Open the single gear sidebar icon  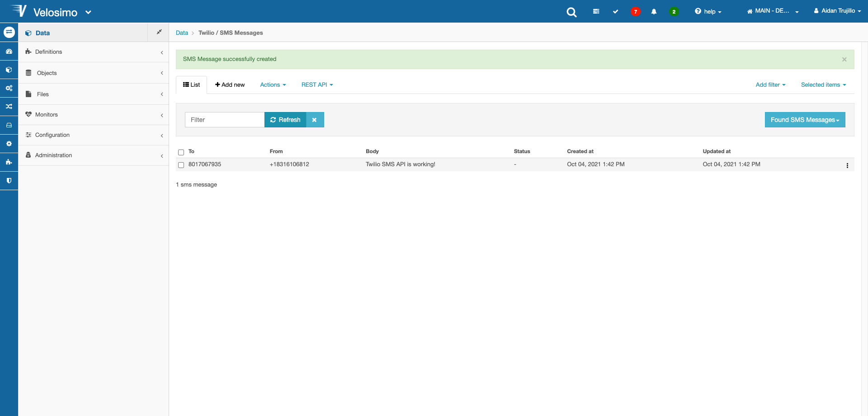click(9, 144)
